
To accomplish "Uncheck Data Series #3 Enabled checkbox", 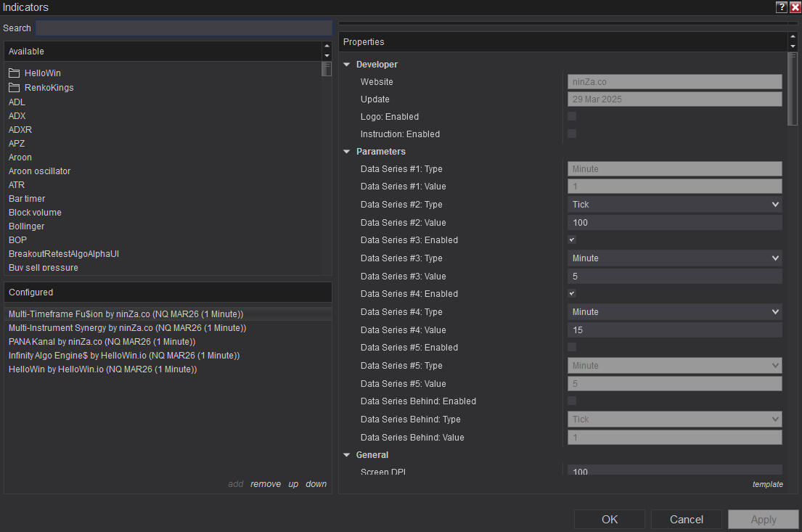I will (x=572, y=240).
